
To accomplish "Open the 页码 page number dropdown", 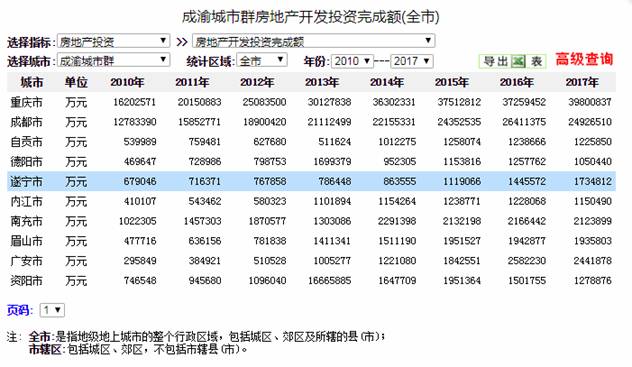I will click(52, 310).
